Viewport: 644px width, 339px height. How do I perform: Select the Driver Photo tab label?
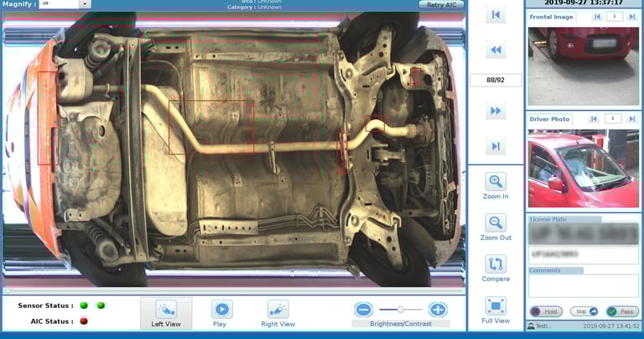tap(549, 119)
